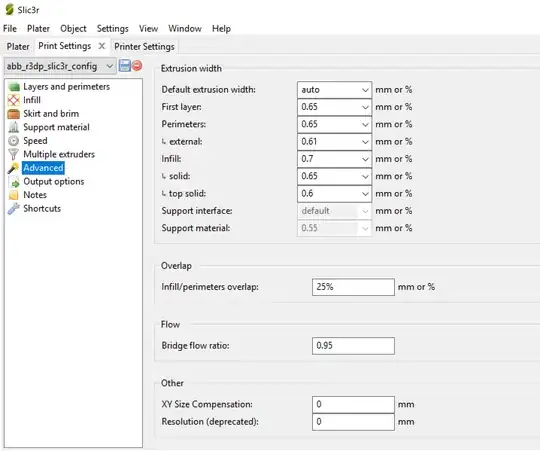Open the Object menu
Viewport: 540px width, 451px height.
coord(73,29)
